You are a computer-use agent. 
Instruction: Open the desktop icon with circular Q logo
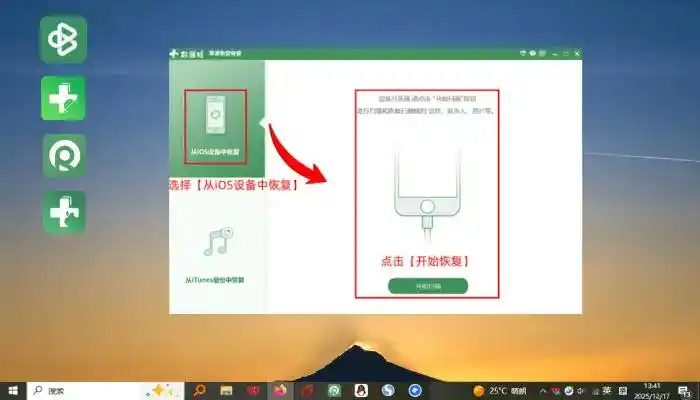pos(64,156)
